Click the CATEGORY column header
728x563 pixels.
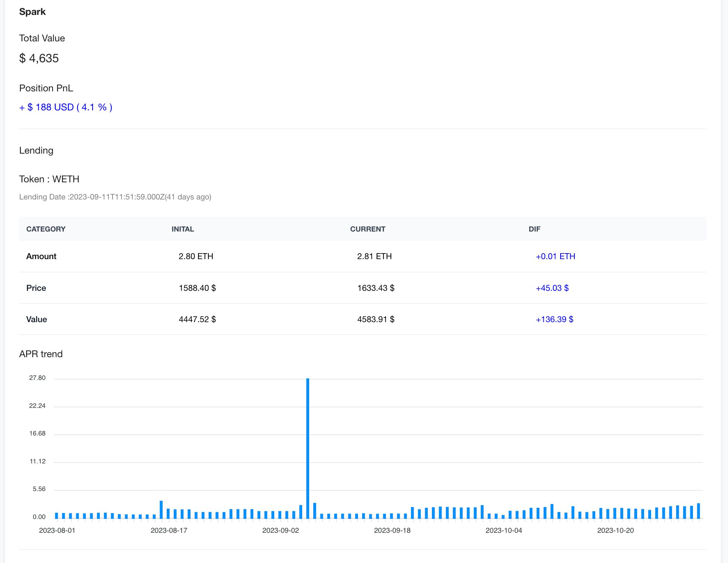46,229
